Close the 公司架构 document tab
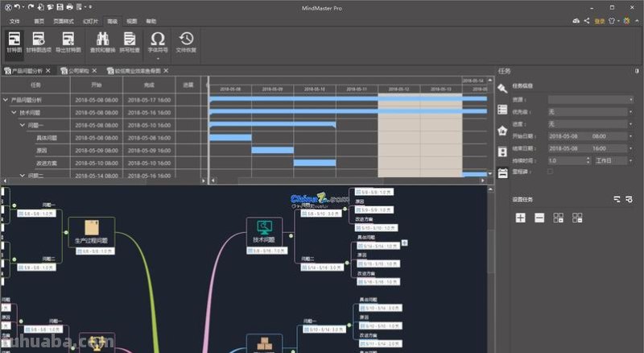 tap(94, 71)
